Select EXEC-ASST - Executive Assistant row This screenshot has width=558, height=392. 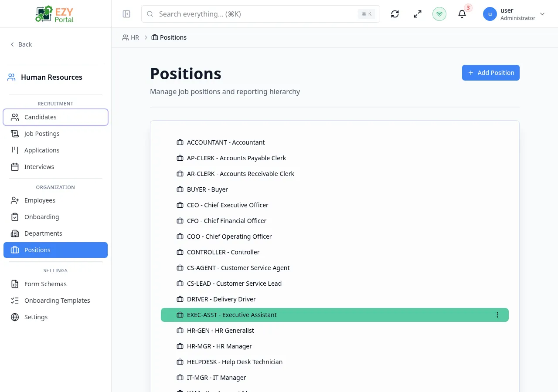pyautogui.click(x=335, y=315)
